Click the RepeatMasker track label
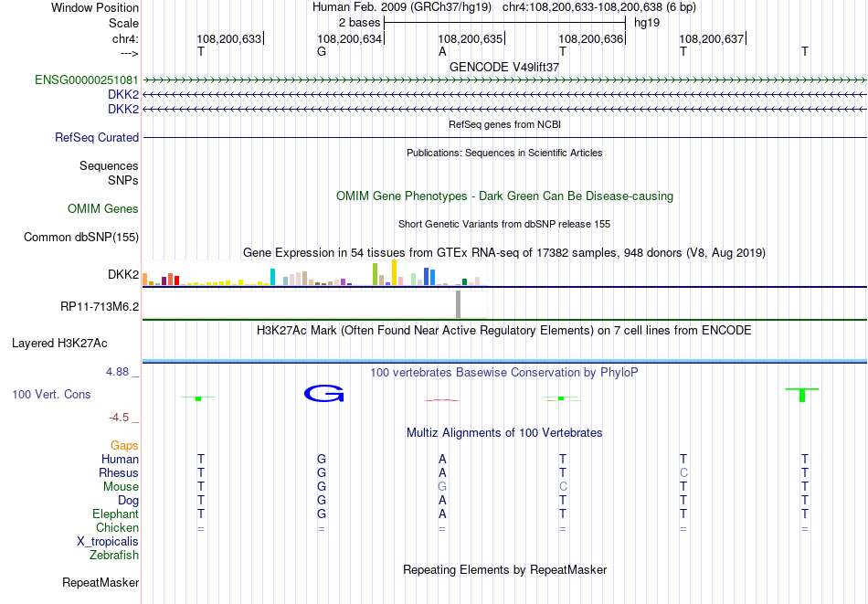Screen dimensions: 868x604 [101, 582]
